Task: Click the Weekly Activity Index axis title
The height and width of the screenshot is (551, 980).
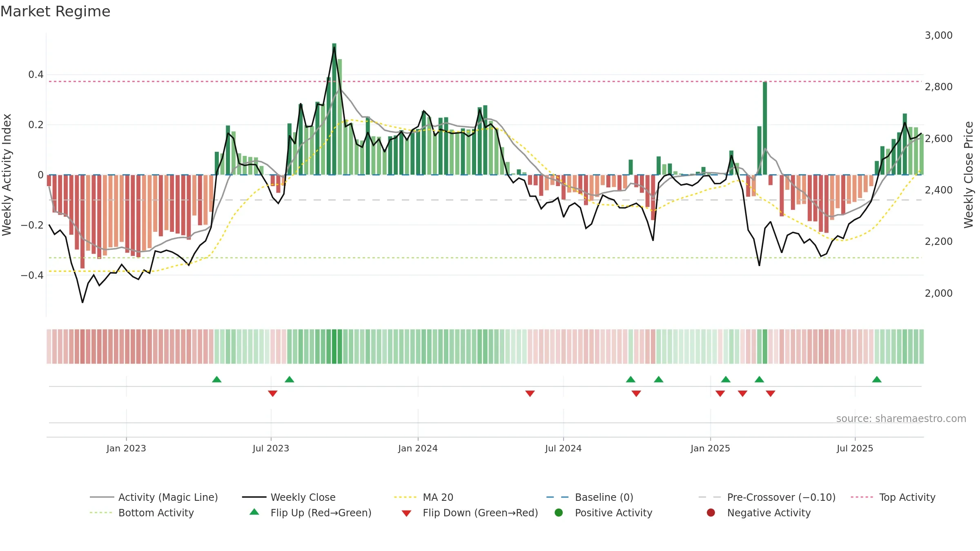Action: [7, 175]
